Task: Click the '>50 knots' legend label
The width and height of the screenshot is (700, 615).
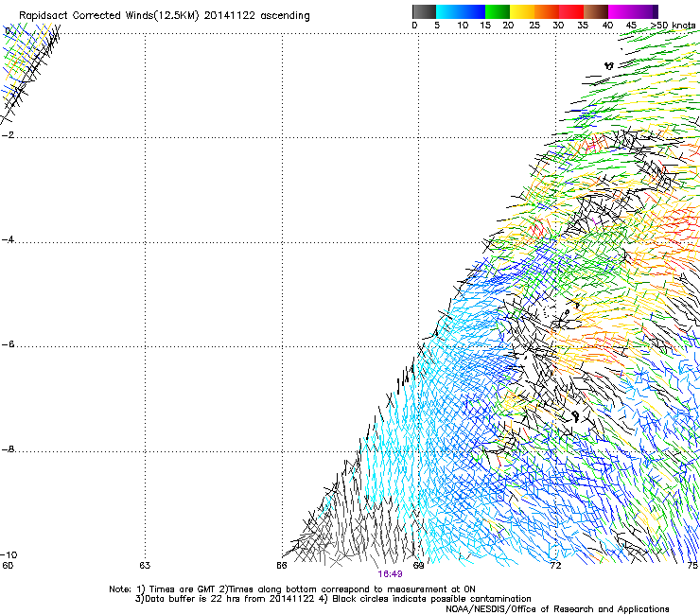Action: (x=673, y=26)
